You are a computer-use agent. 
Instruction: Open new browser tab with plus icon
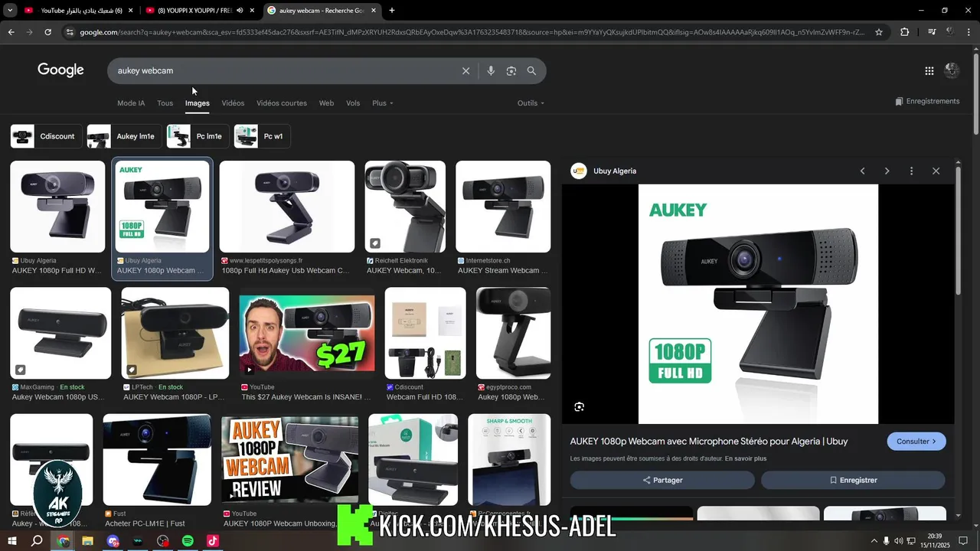[392, 10]
